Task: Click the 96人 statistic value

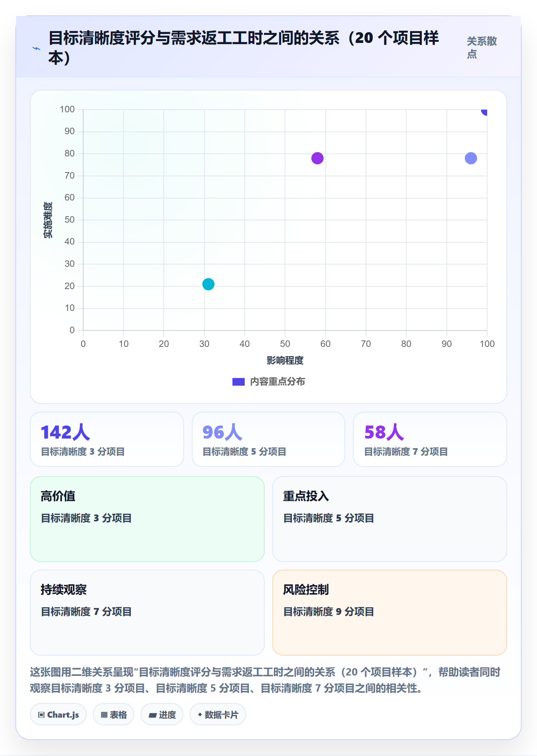Action: [x=222, y=432]
